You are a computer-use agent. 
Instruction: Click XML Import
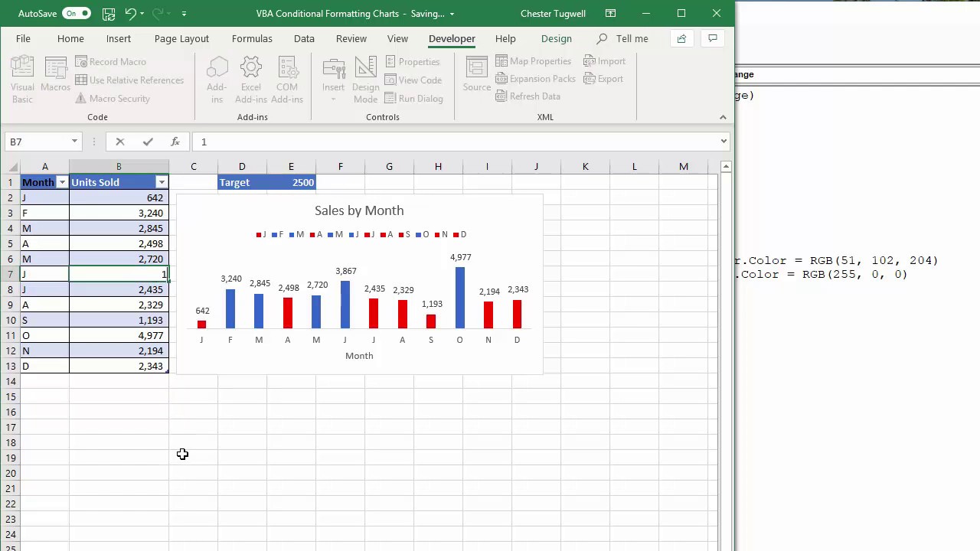[605, 61]
